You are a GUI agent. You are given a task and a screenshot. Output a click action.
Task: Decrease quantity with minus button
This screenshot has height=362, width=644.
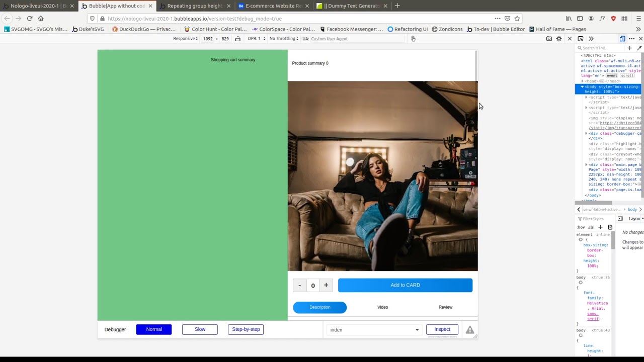pos(299,285)
